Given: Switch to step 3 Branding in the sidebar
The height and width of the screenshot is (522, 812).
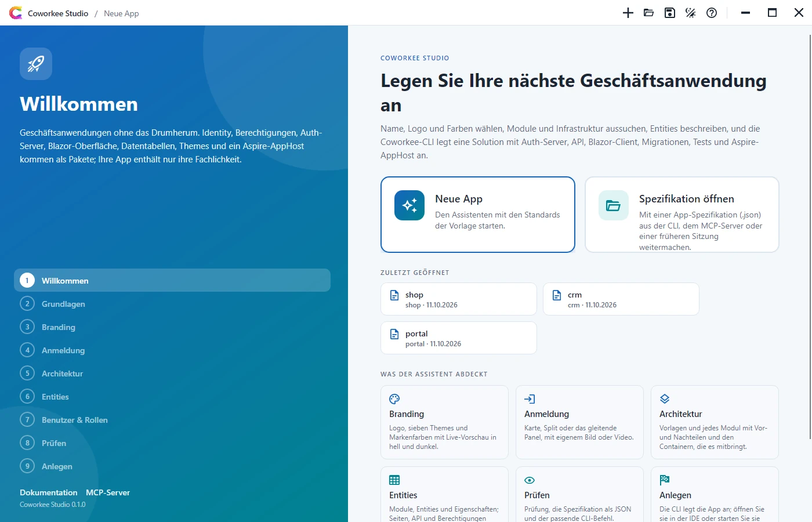Looking at the screenshot, I should [172, 327].
